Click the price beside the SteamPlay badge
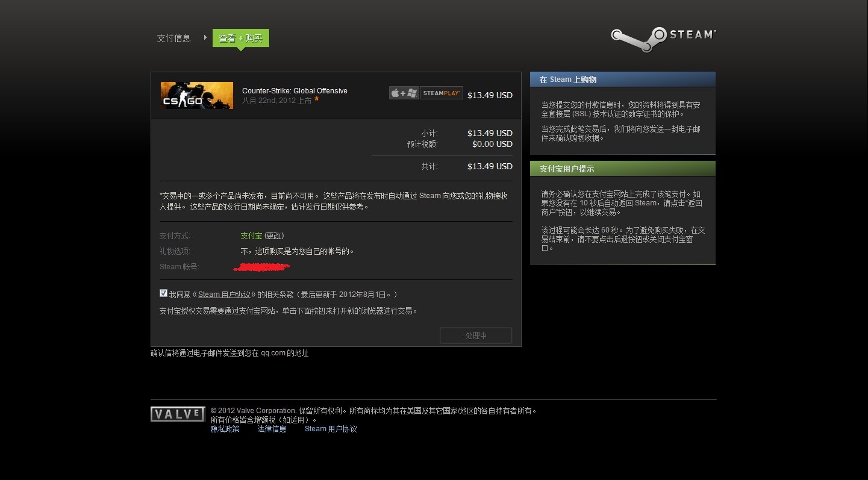Screen dimensions: 868x480 click(490, 95)
